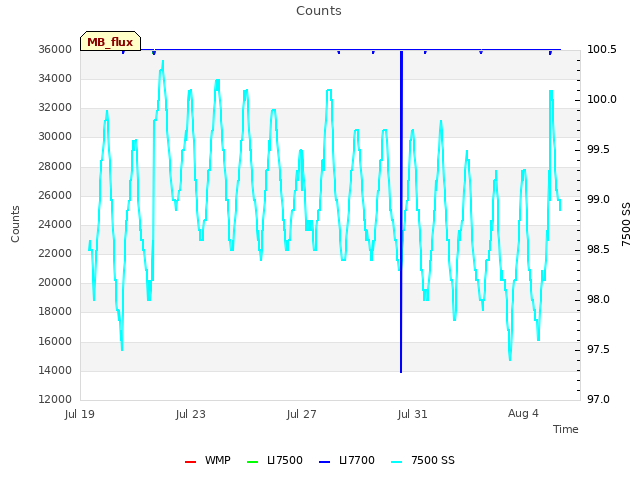This screenshot has width=640, height=480.
Task: Click the Jul 23 x-axis label
Action: coord(191,414)
